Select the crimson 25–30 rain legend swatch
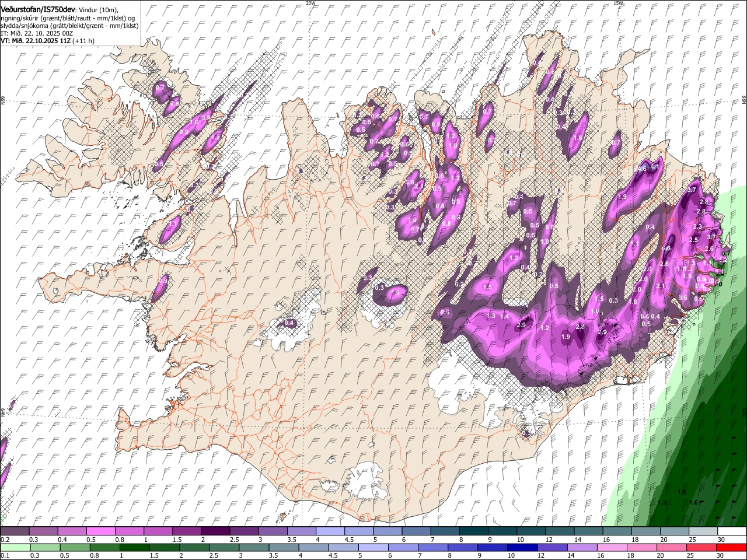747x560 pixels. click(x=701, y=547)
